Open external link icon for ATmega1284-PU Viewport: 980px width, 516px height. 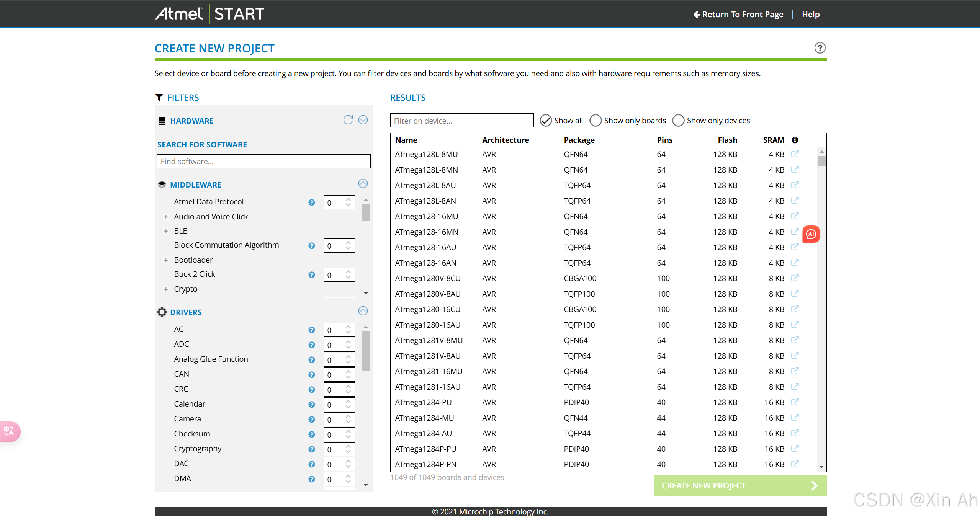795,402
